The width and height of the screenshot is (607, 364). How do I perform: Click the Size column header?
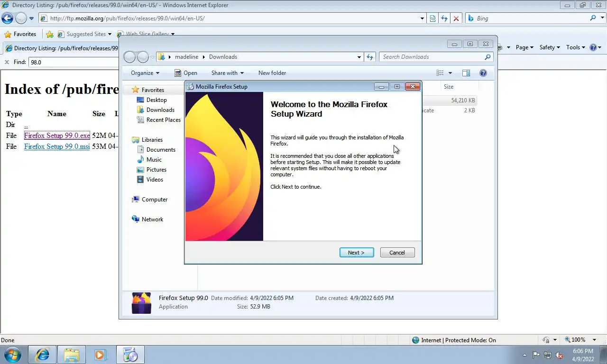click(450, 87)
